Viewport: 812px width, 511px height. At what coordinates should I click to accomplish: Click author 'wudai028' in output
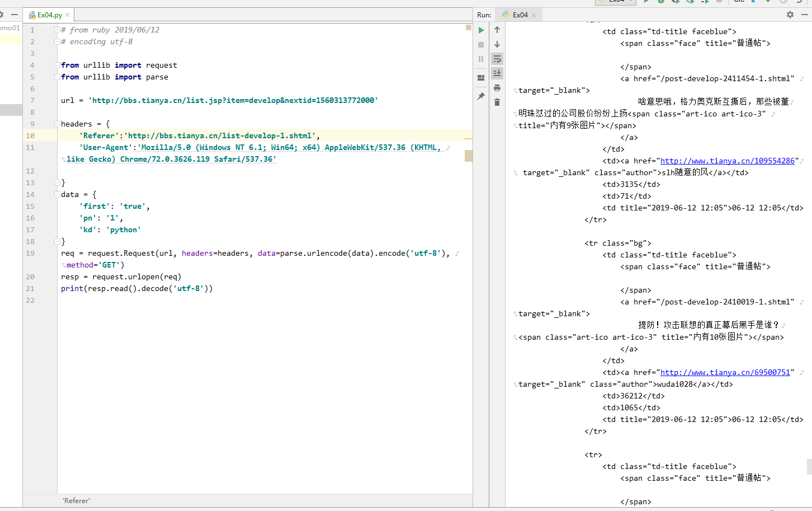pyautogui.click(x=674, y=384)
